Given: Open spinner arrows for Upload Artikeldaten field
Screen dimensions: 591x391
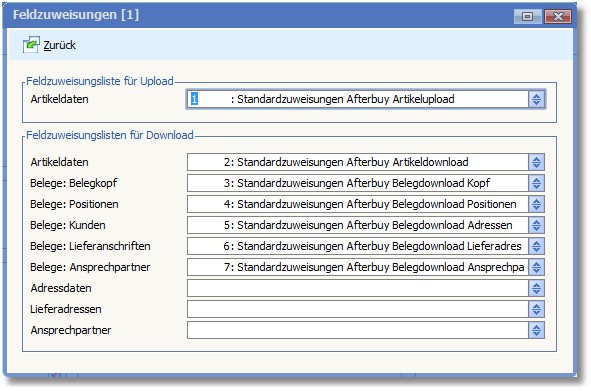Looking at the screenshot, I should click(536, 99).
